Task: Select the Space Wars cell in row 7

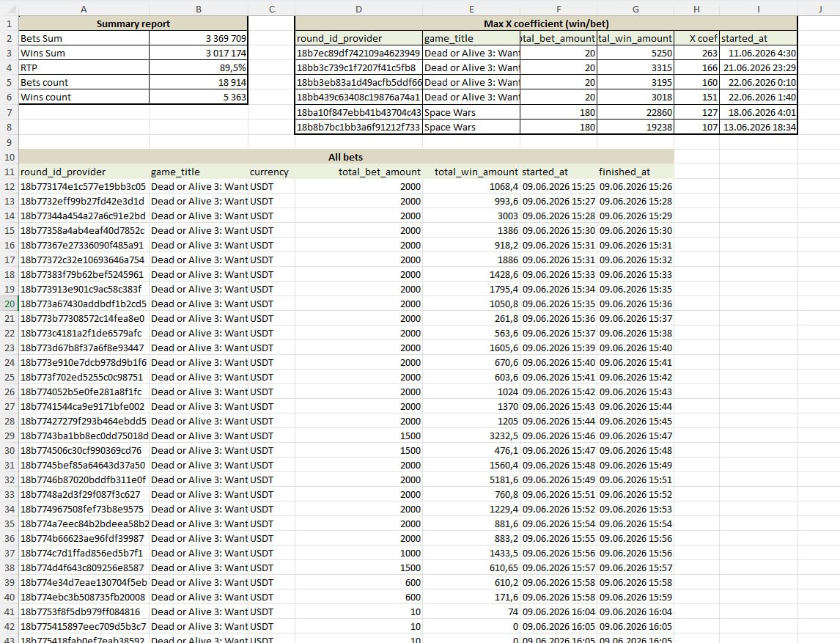Action: (x=471, y=112)
